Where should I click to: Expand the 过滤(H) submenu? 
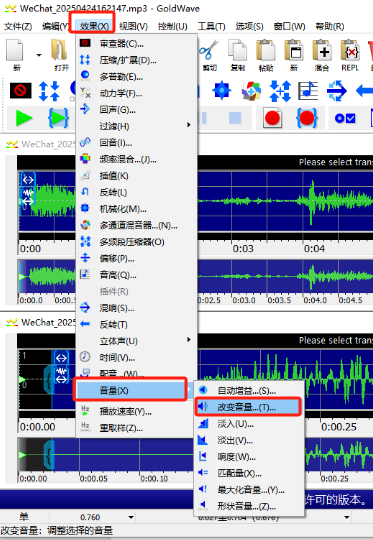click(x=137, y=126)
